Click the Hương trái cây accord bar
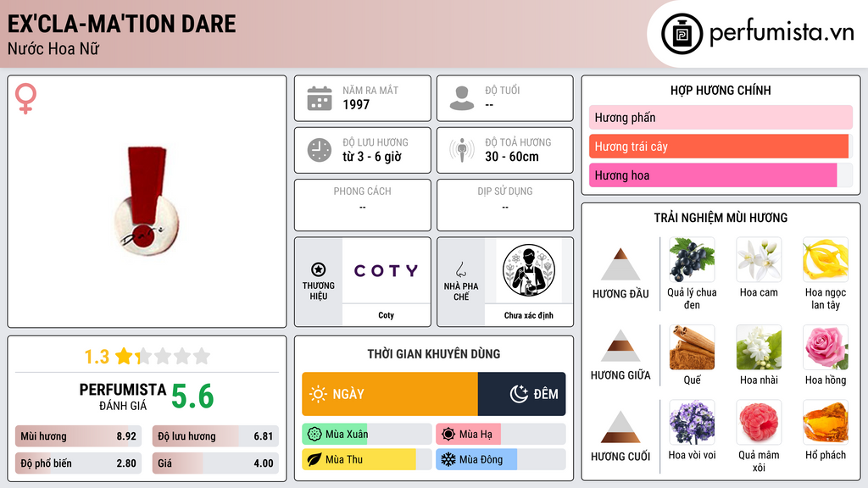The image size is (868, 488). [x=721, y=146]
